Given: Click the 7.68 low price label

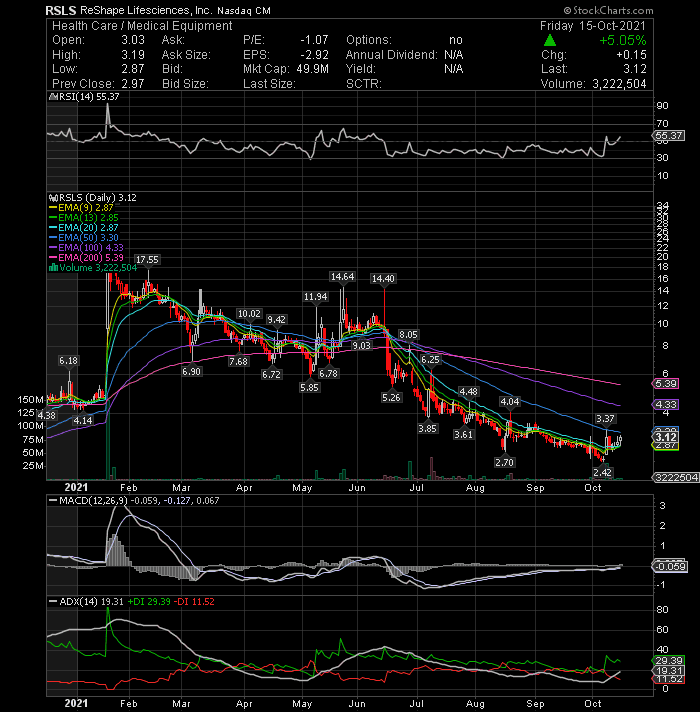Looking at the screenshot, I should 238,361.
